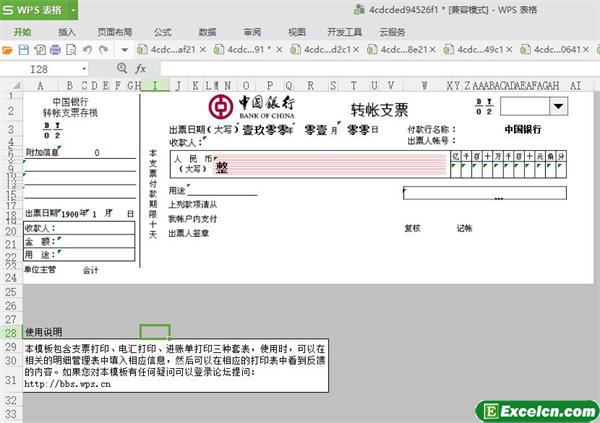
Task: Open the 页面布局 ribbon tab
Action: click(114, 32)
